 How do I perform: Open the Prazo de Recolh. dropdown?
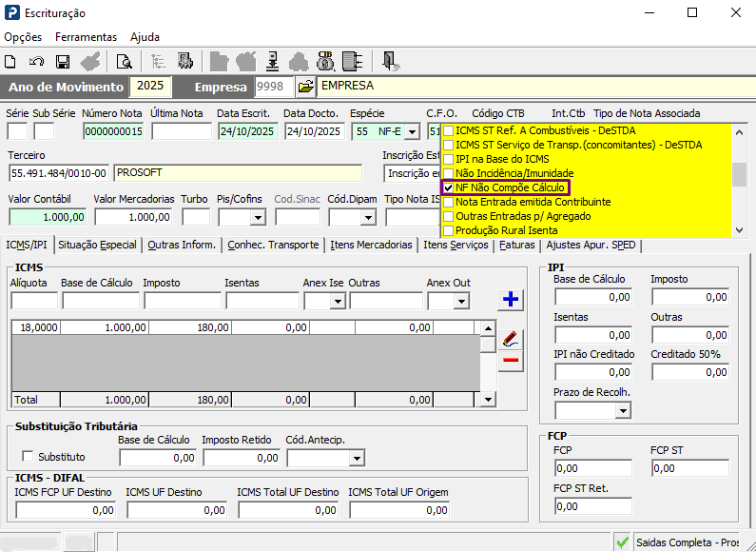(x=623, y=411)
